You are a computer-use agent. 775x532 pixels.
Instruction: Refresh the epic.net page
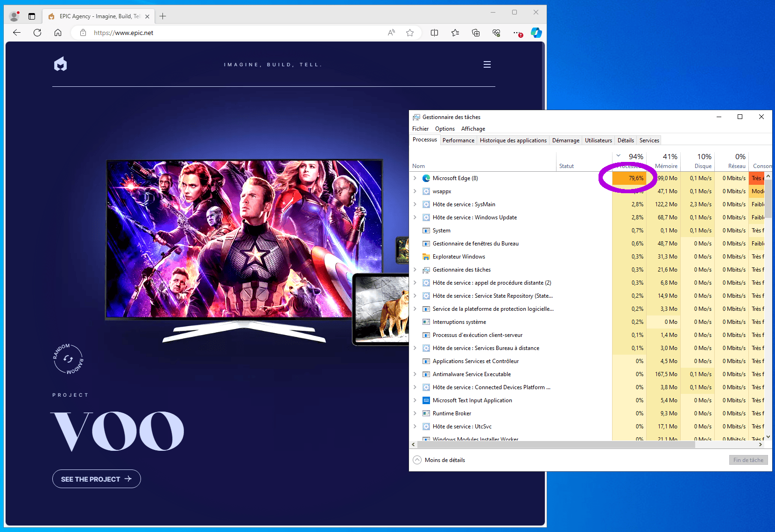pyautogui.click(x=37, y=33)
